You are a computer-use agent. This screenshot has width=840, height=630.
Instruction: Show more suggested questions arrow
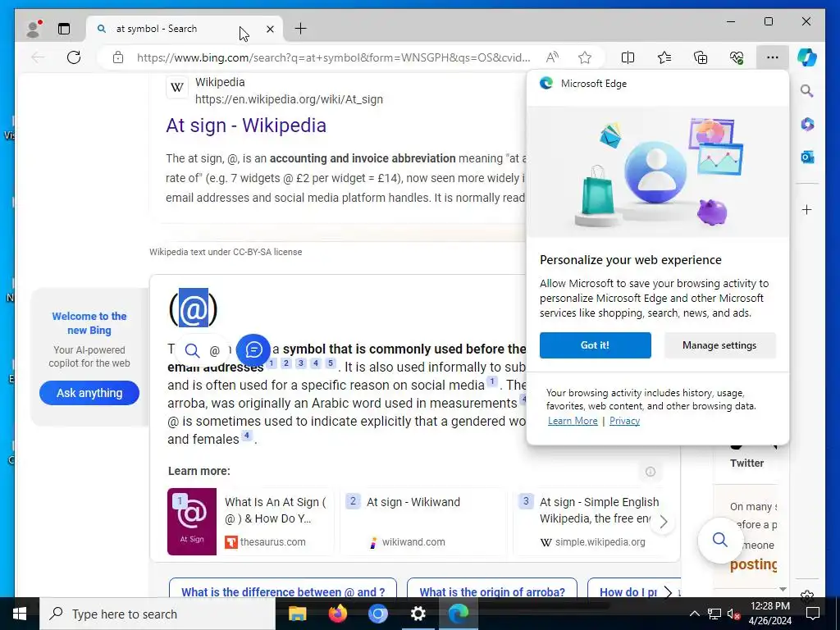click(668, 591)
